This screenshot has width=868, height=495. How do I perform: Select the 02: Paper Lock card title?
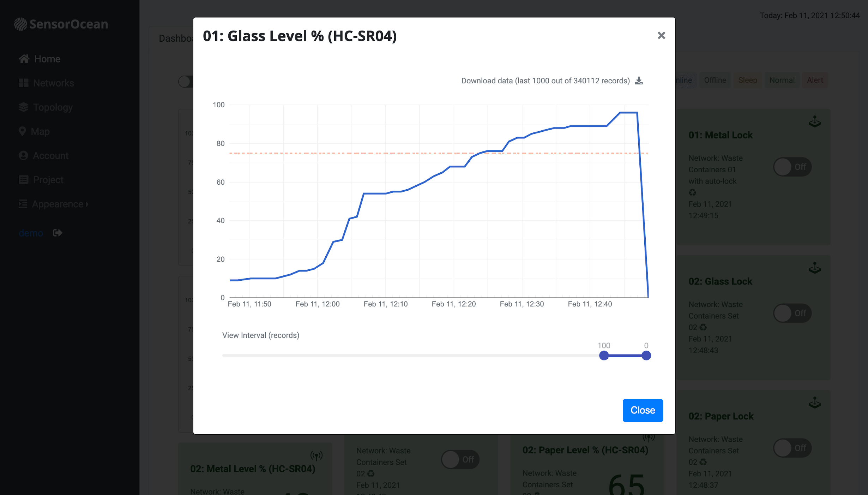pyautogui.click(x=721, y=416)
